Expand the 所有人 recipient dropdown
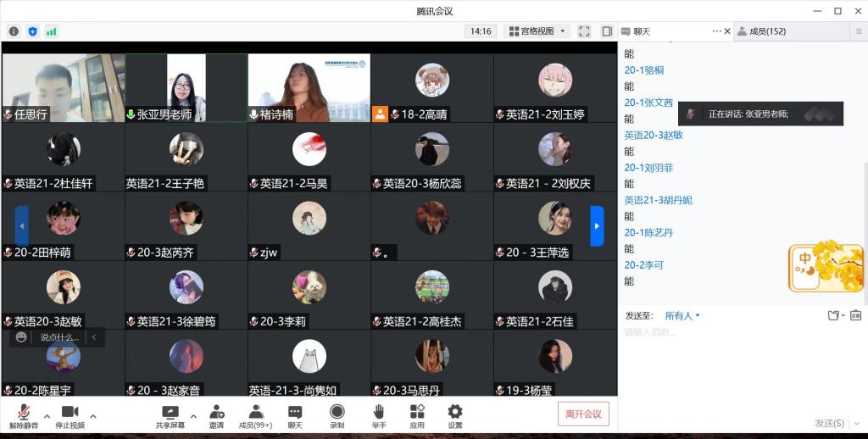Image resolution: width=868 pixels, height=439 pixels. (x=682, y=316)
